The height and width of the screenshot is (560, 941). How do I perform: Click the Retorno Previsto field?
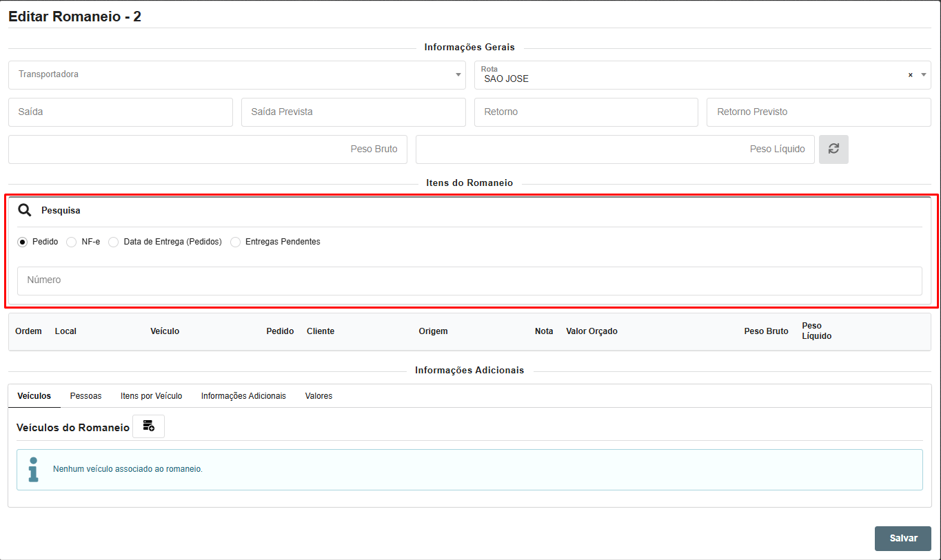(818, 112)
